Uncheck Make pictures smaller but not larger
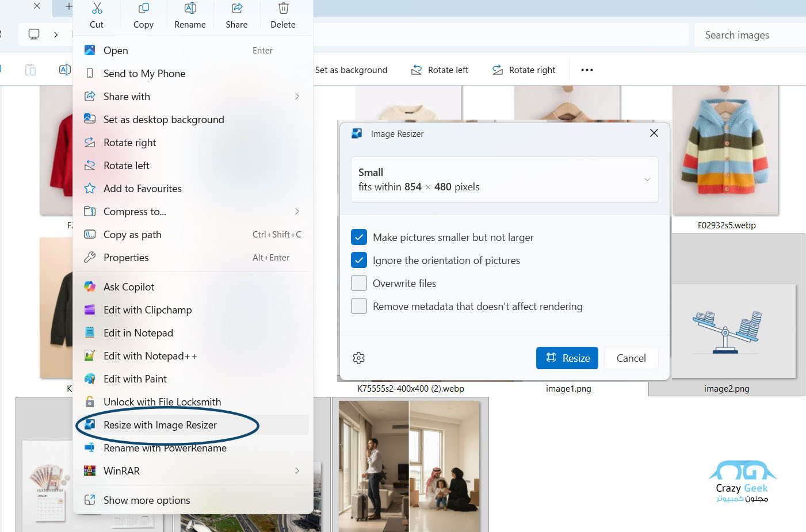This screenshot has width=806, height=532. pyautogui.click(x=359, y=238)
